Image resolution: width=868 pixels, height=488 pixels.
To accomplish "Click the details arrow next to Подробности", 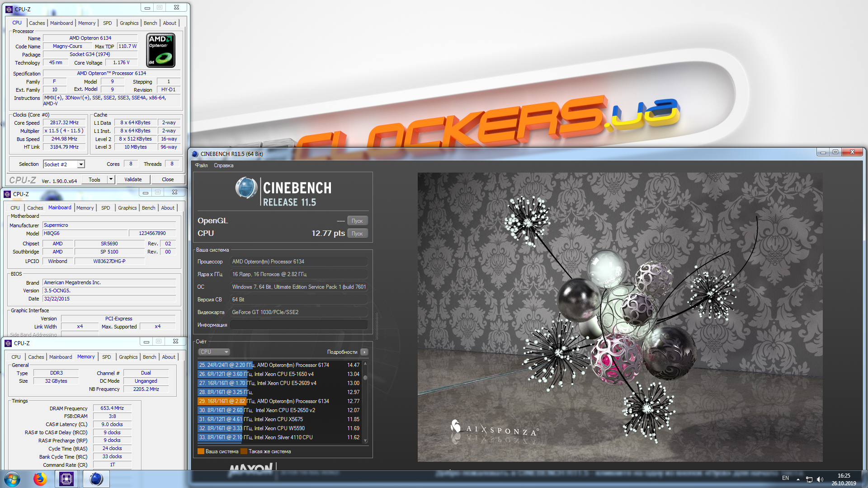I will 364,352.
